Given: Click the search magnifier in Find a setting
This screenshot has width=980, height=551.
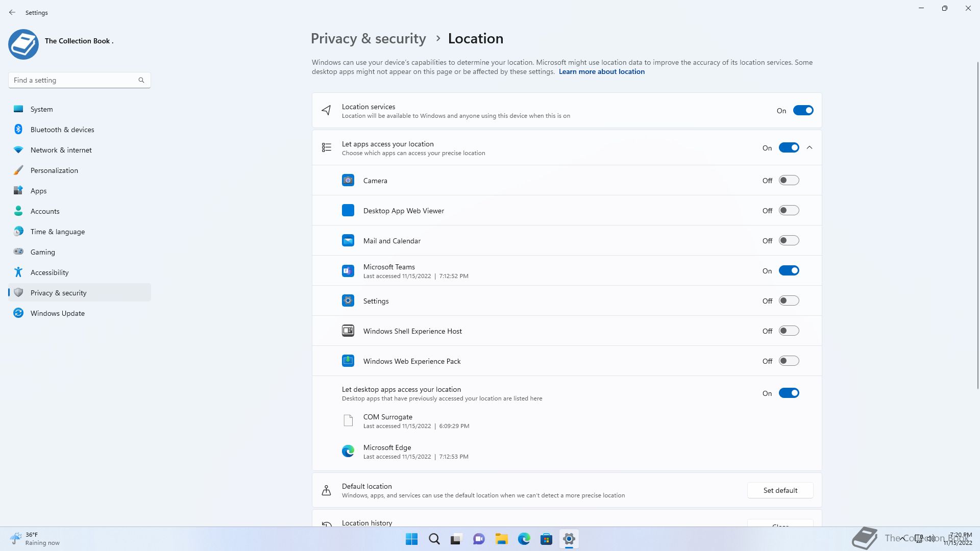Looking at the screenshot, I should tap(141, 80).
